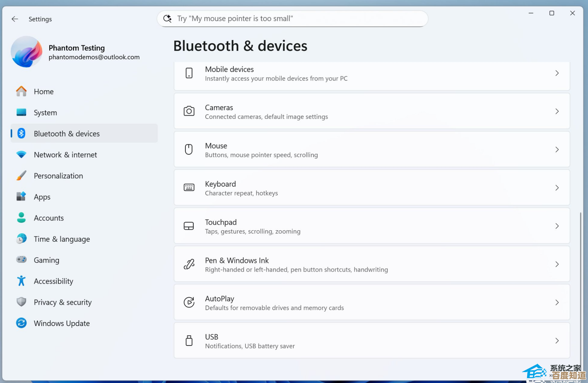Click the Gaming controller icon

coord(21,260)
